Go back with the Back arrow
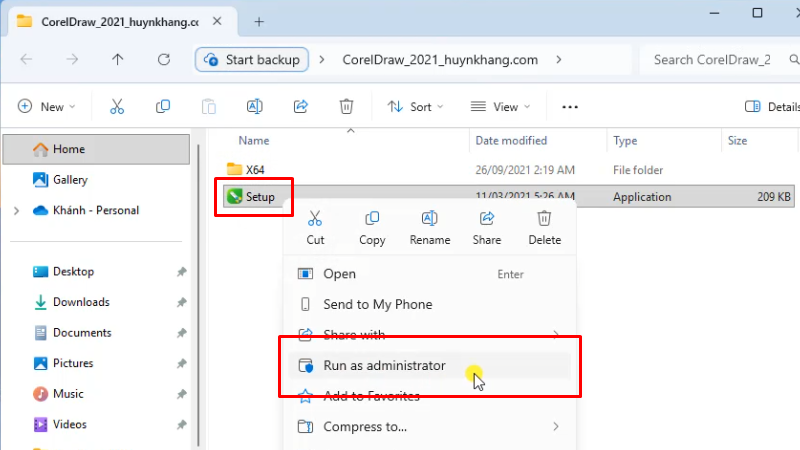 (26, 60)
